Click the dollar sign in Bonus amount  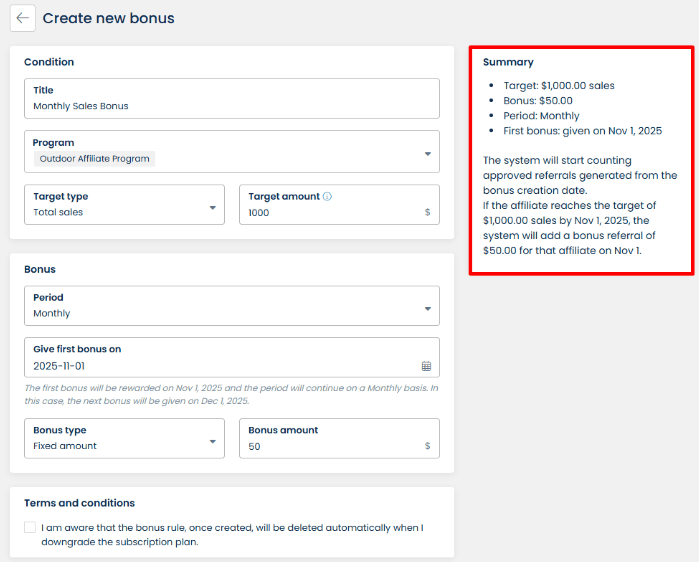(427, 446)
